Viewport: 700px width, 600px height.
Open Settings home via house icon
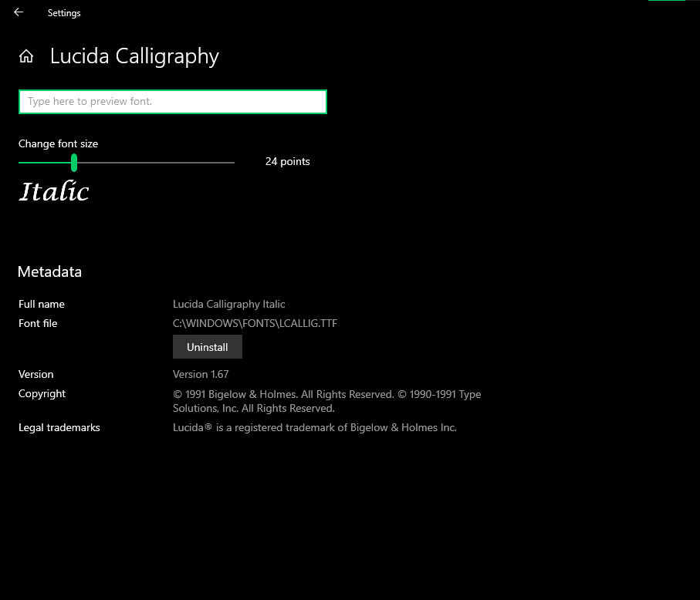pyautogui.click(x=26, y=56)
